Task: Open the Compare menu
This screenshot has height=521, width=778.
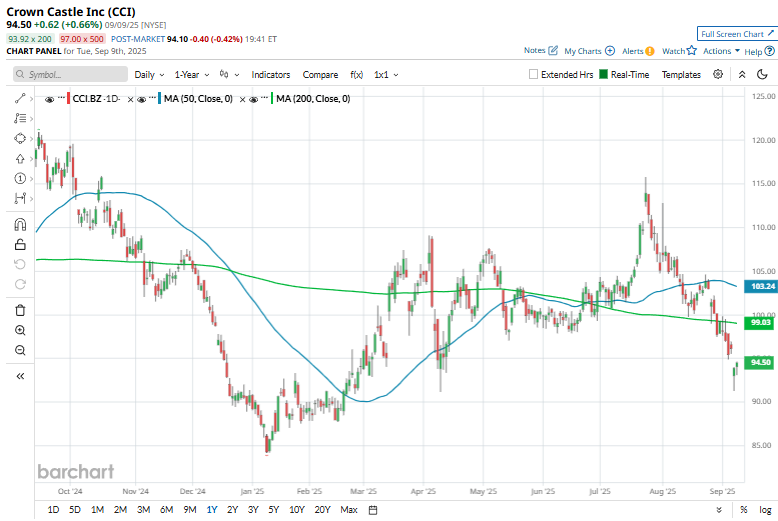Action: click(x=320, y=74)
